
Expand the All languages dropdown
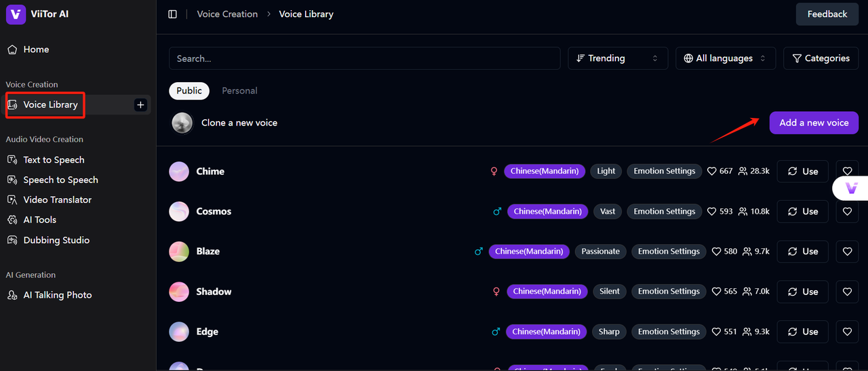[x=725, y=58]
